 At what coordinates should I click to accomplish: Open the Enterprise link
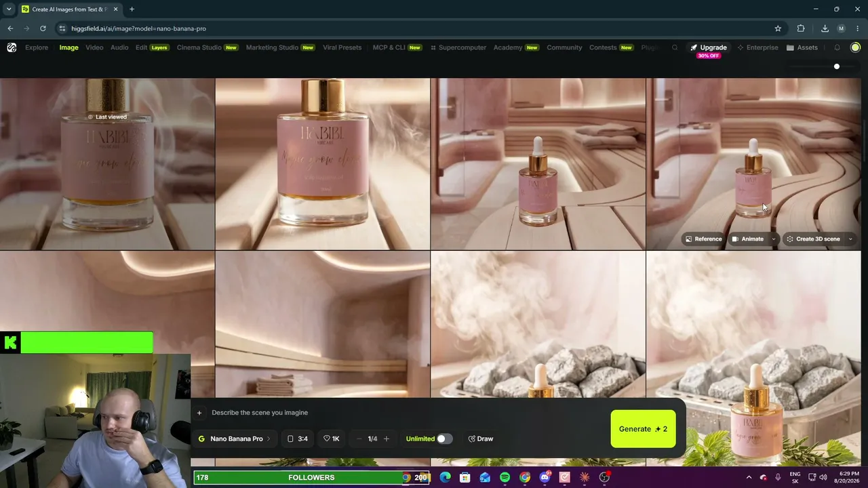point(757,47)
